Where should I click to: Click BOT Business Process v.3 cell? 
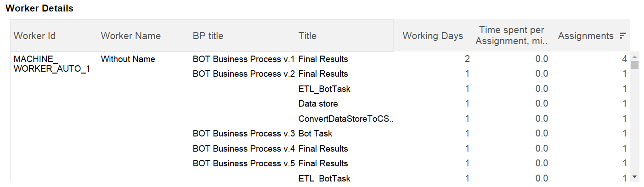(x=243, y=134)
